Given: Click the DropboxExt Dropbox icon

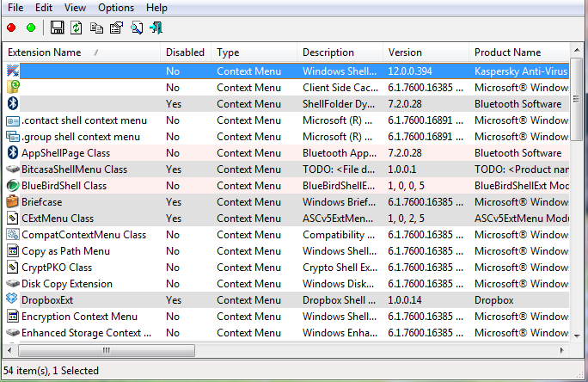Looking at the screenshot, I should coord(12,299).
